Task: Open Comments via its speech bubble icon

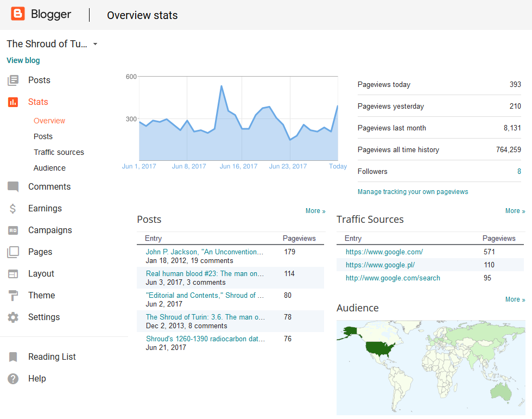Action: [13, 187]
